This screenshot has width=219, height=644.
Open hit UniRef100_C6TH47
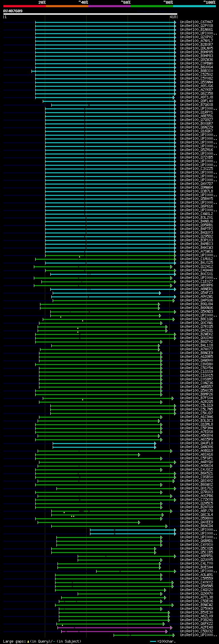pos(196,22)
